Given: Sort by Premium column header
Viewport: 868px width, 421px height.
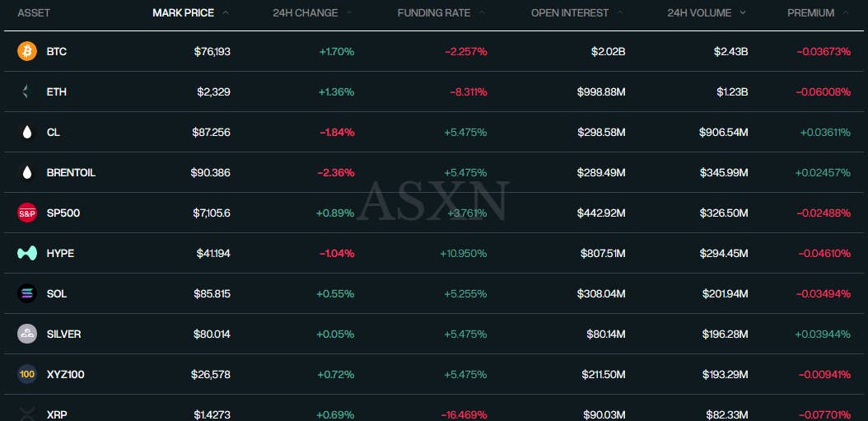Looking at the screenshot, I should [x=810, y=12].
